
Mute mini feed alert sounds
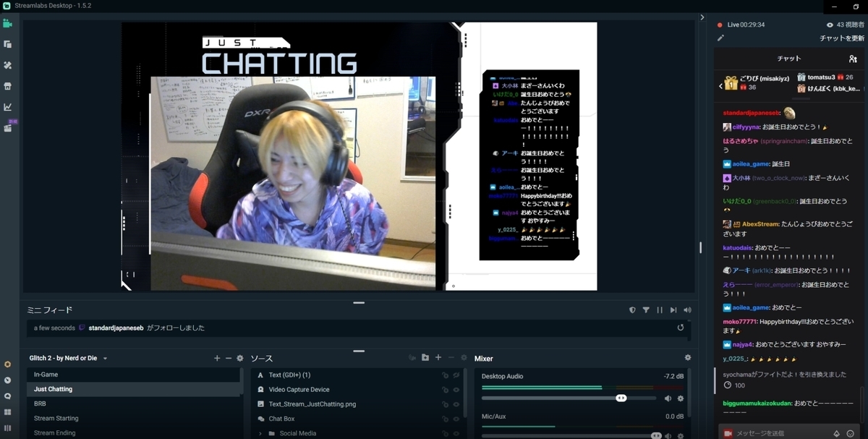pos(687,310)
